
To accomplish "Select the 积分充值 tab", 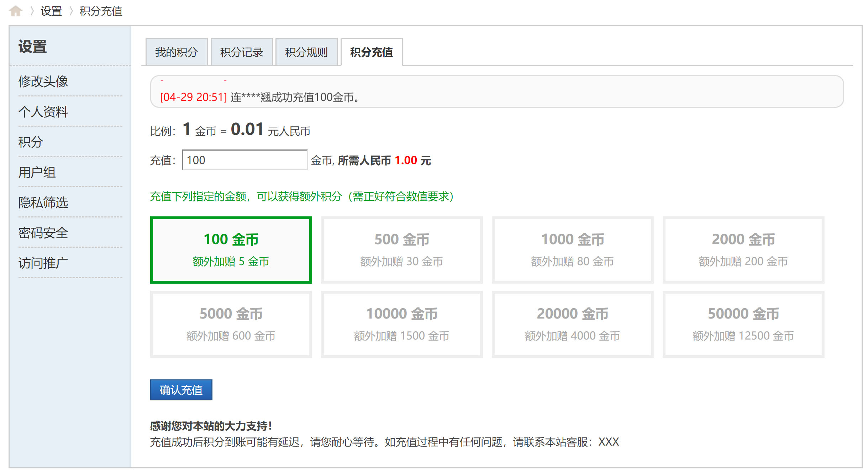I will [372, 52].
